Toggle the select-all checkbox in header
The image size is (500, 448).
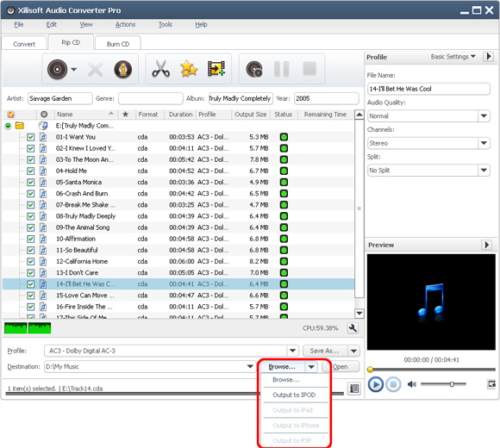point(11,114)
